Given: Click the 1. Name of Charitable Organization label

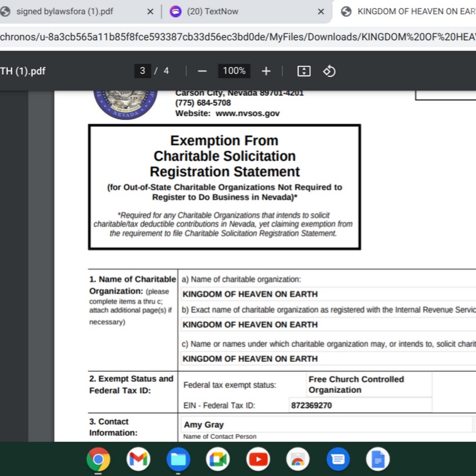Looking at the screenshot, I should [x=132, y=285].
